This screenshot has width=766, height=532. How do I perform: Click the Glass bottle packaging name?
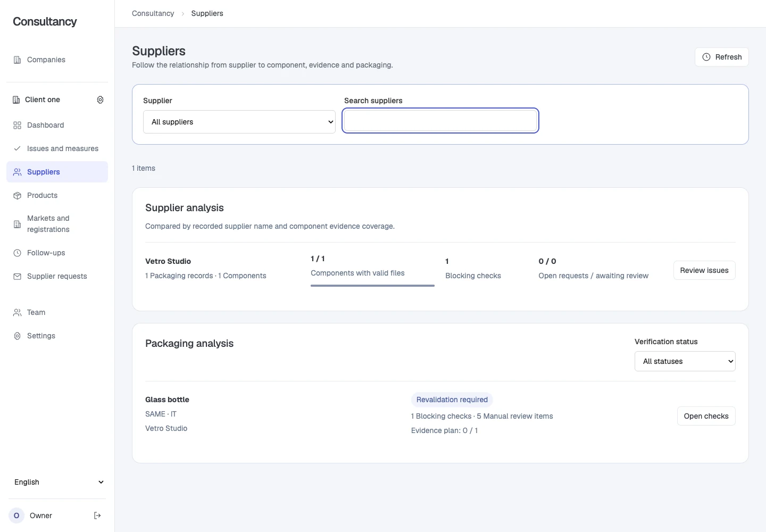[167, 400]
